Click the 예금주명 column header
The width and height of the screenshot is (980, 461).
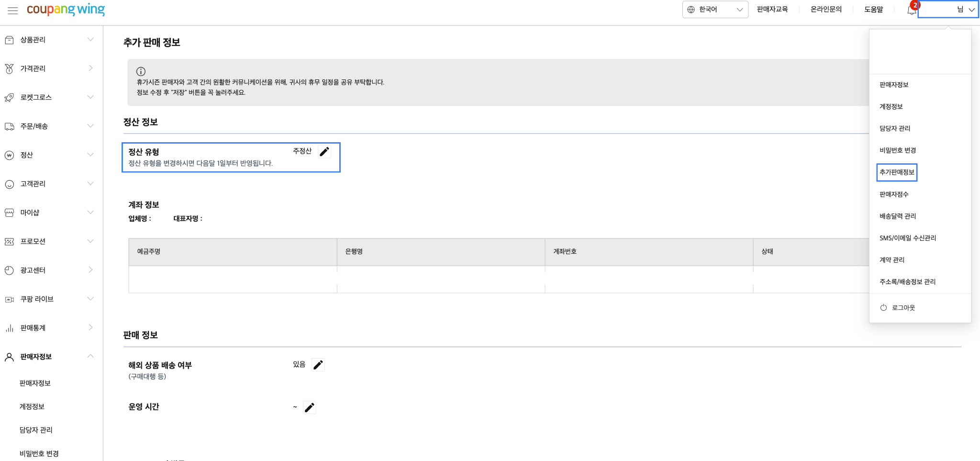[233, 252]
